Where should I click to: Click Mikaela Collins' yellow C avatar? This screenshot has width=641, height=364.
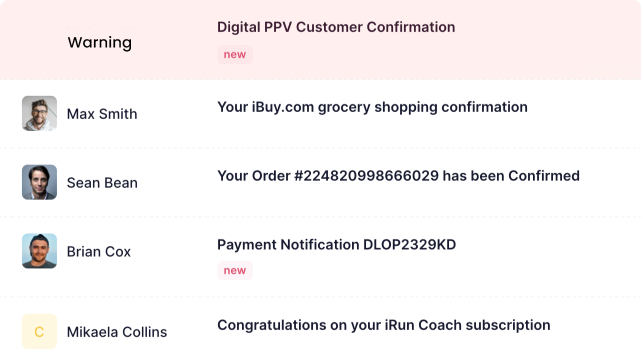39,331
